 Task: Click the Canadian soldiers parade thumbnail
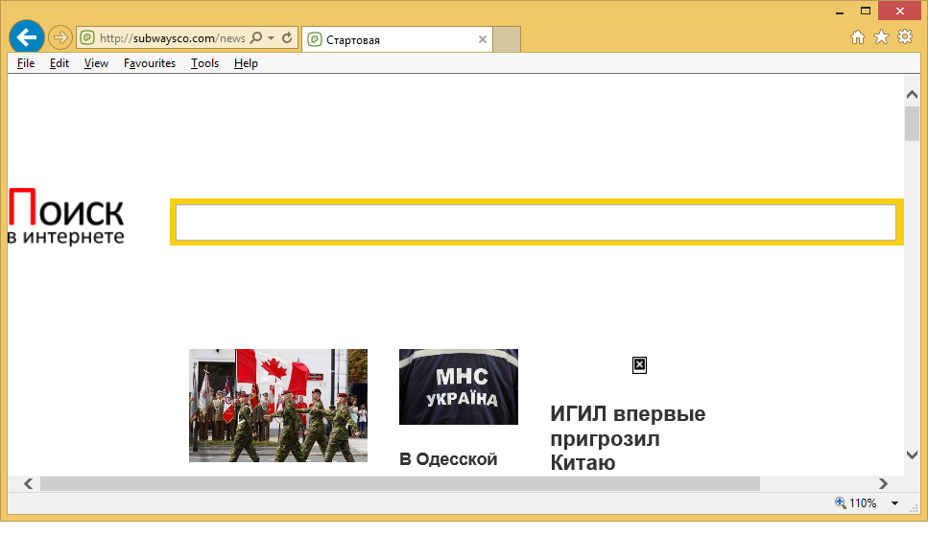tap(277, 405)
